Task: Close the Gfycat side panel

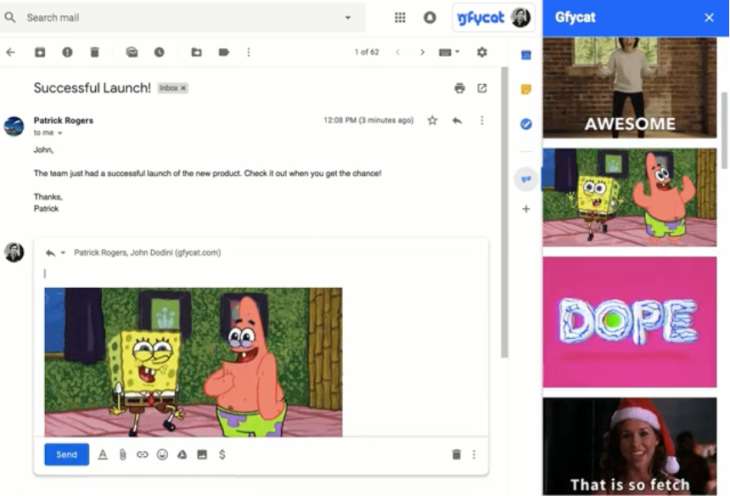Action: [x=709, y=18]
